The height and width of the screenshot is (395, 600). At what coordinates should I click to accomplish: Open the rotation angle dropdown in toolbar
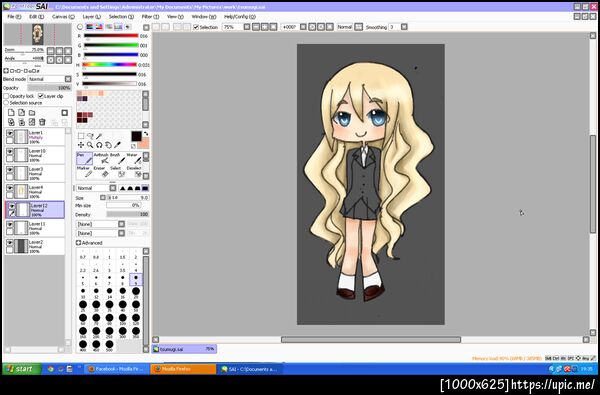pos(303,27)
